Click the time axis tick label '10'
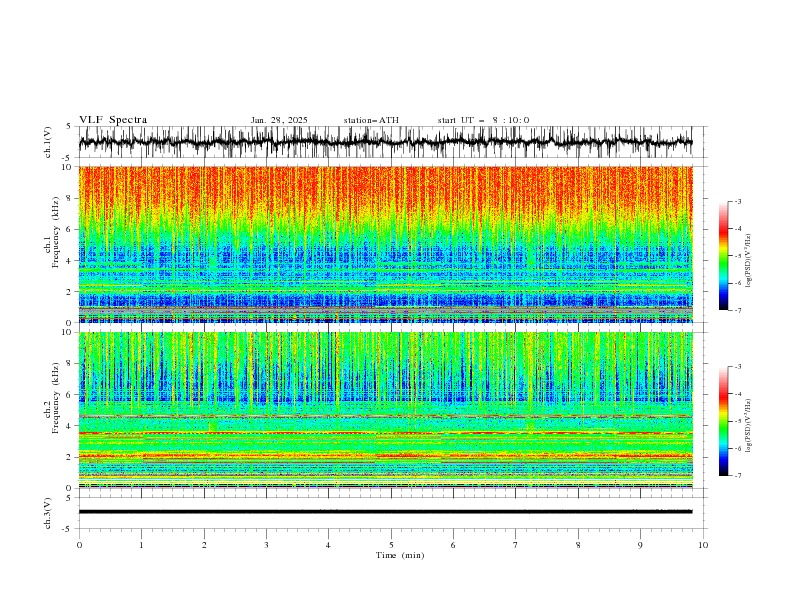The image size is (792, 612). click(x=703, y=545)
